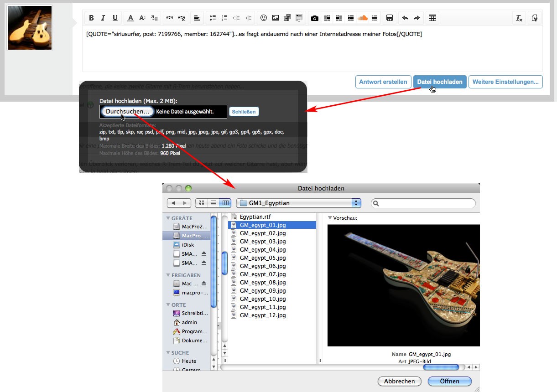This screenshot has width=557, height=392.
Task: Click the indent icon
Action: tap(248, 18)
